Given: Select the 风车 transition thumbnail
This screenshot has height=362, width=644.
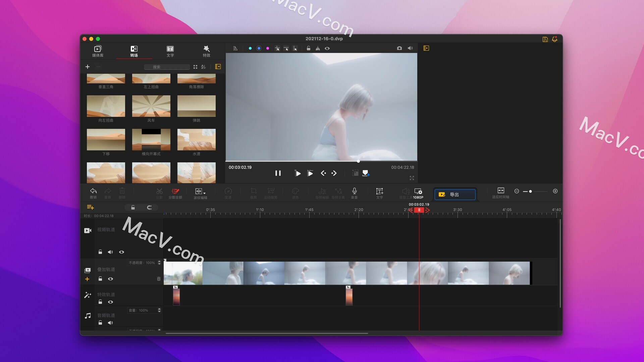Looking at the screenshot, I should tap(151, 106).
